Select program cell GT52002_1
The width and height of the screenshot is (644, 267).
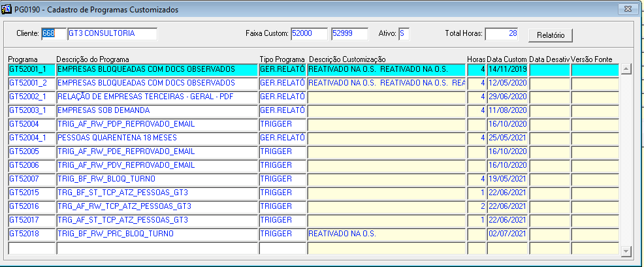[x=31, y=97]
